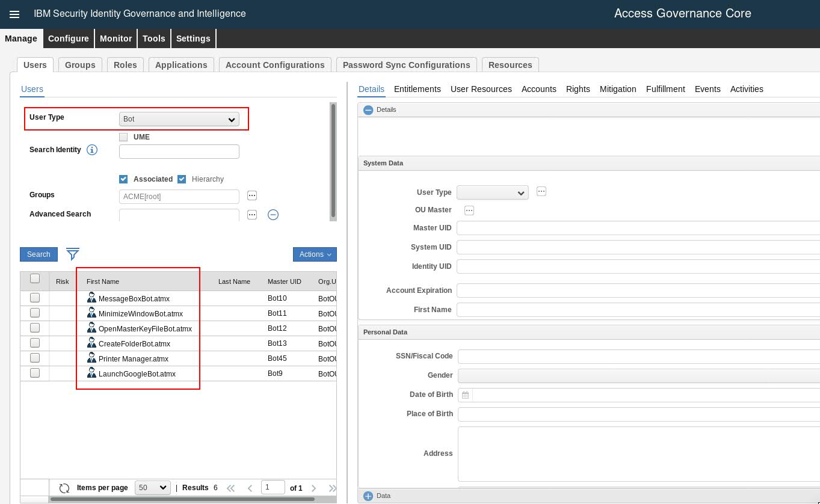Uncheck the Hierarchy checkbox
The height and width of the screenshot is (504, 820).
(x=182, y=179)
